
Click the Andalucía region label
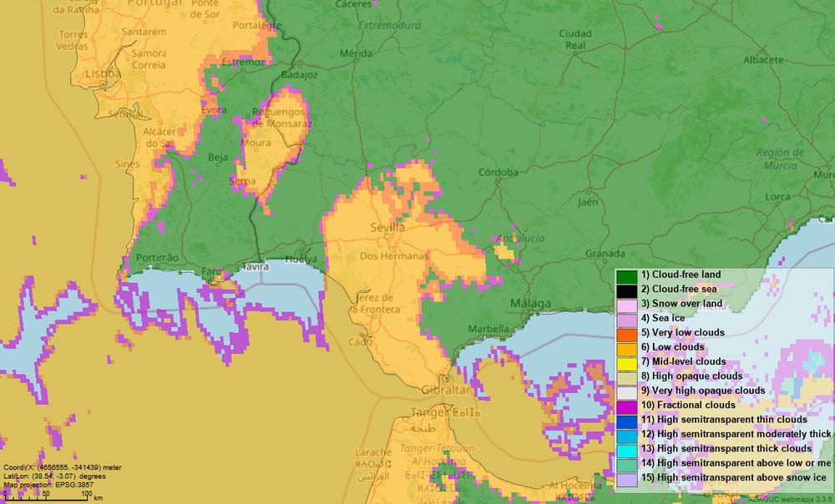520,238
